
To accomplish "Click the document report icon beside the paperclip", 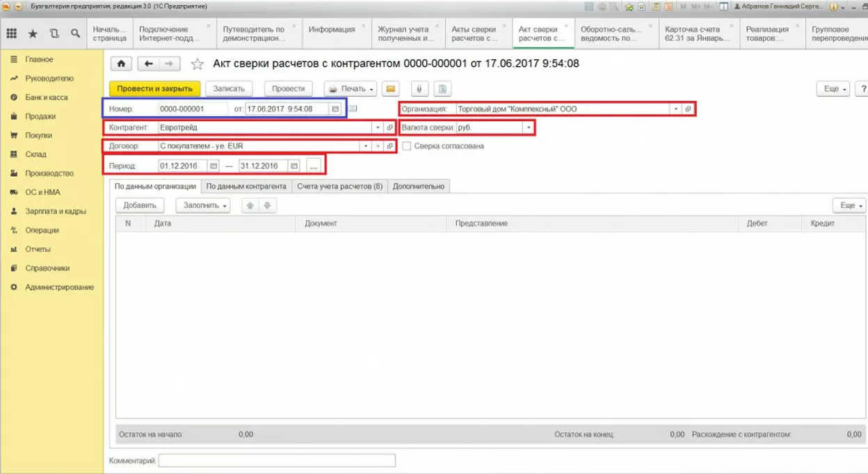I will coord(443,89).
